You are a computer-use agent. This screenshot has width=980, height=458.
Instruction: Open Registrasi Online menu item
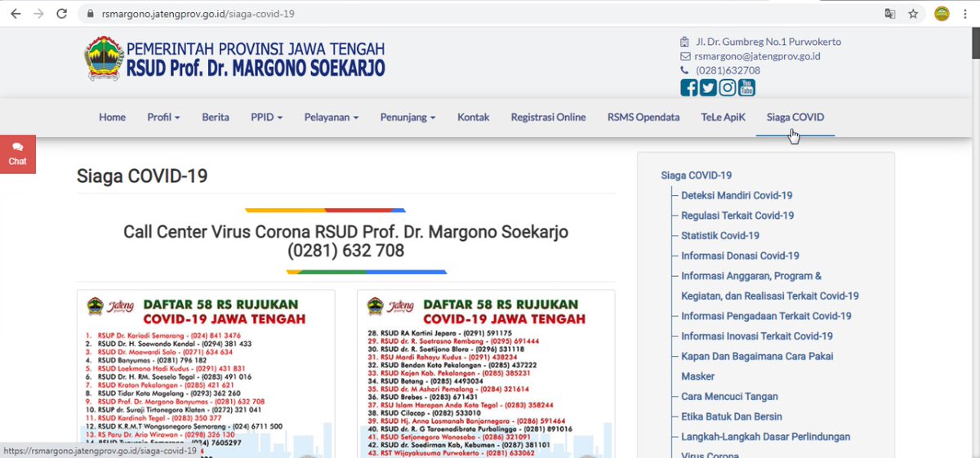coord(548,118)
